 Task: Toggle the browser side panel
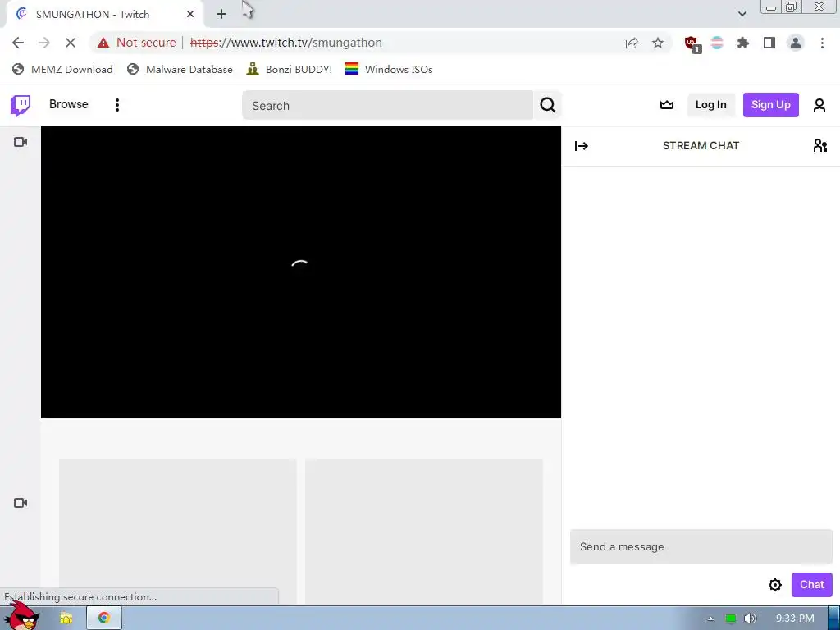point(769,43)
